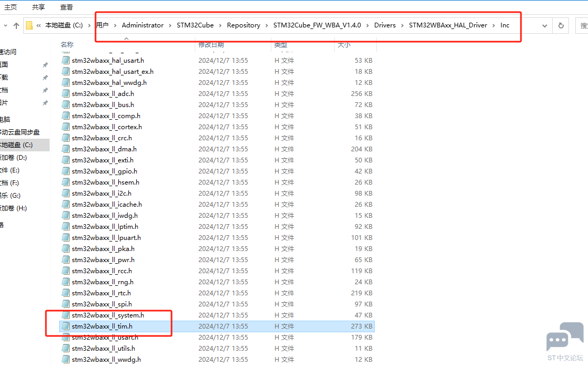Viewport: 588px width, 366px height.
Task: Click file icon of stm32wbaxx_ll_exti.h
Action: (65, 160)
